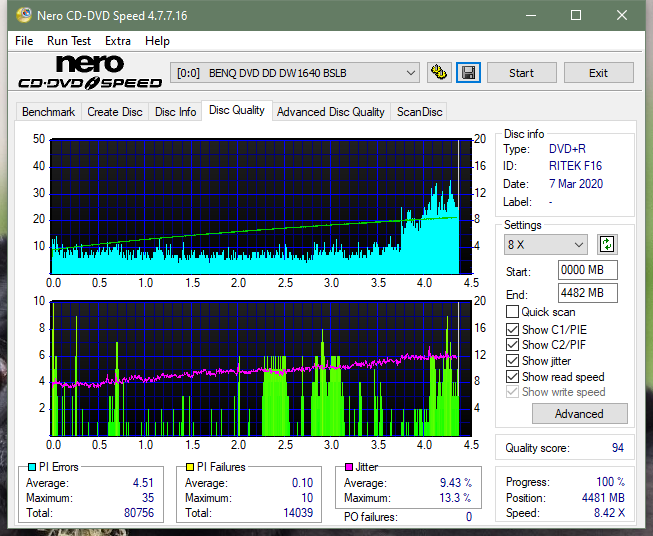
Task: Click the disabled Show write speed checkbox
Action: click(x=512, y=392)
